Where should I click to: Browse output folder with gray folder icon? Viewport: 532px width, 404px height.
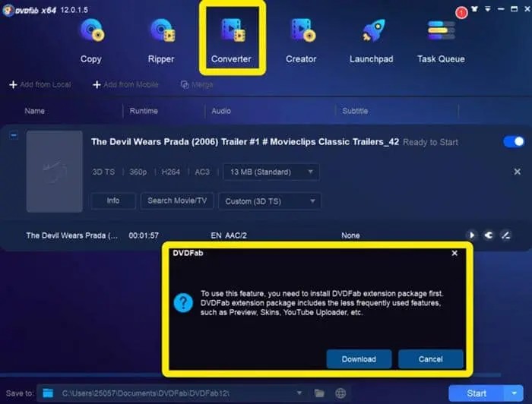coord(319,393)
